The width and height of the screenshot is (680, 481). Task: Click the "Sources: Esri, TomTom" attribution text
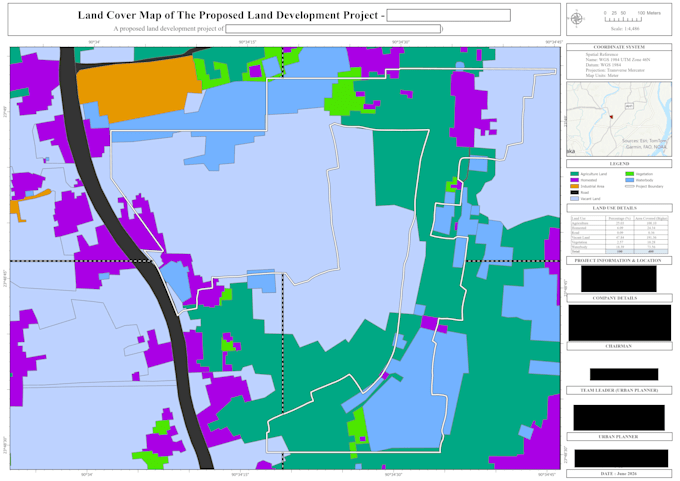coord(644,141)
